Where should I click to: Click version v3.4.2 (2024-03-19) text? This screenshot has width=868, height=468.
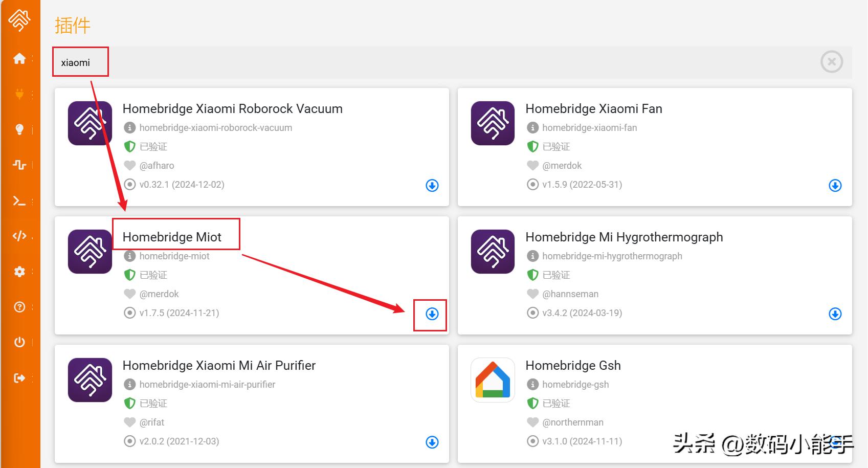pyautogui.click(x=582, y=313)
